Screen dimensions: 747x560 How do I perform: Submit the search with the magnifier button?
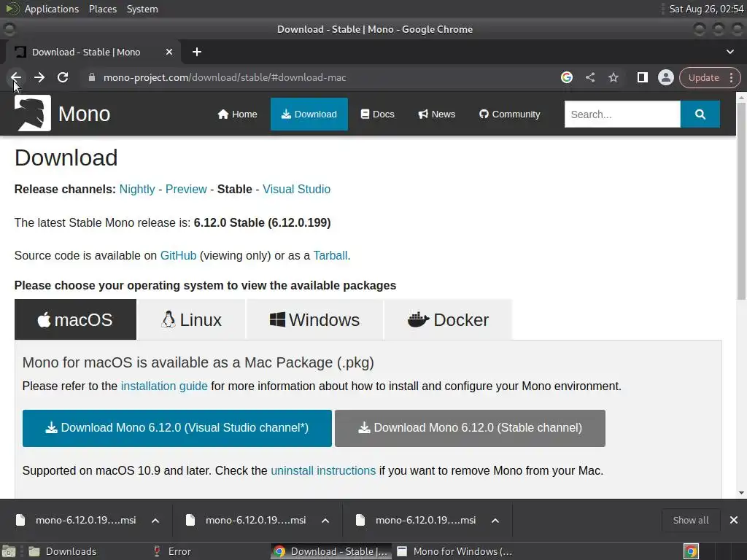pos(700,114)
